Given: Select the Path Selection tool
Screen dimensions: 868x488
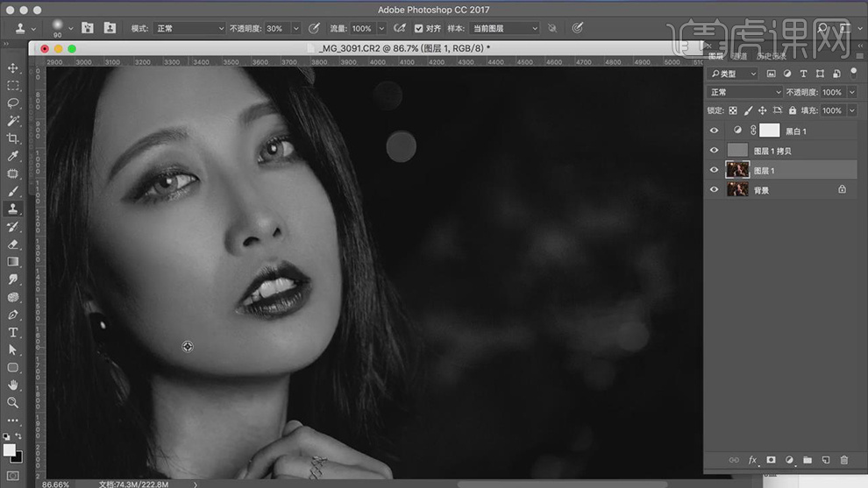Looking at the screenshot, I should (13, 350).
